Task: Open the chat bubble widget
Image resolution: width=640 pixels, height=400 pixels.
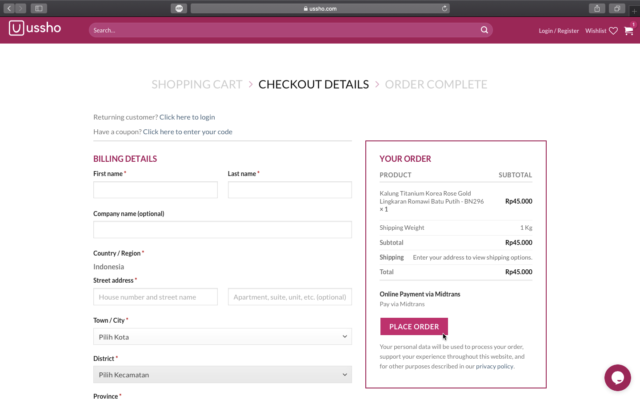Action: tap(617, 377)
